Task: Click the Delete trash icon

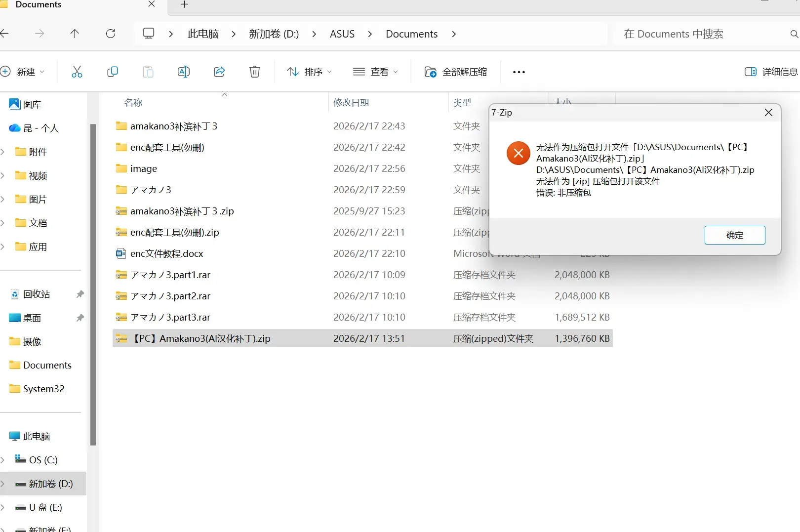Action: pyautogui.click(x=255, y=72)
